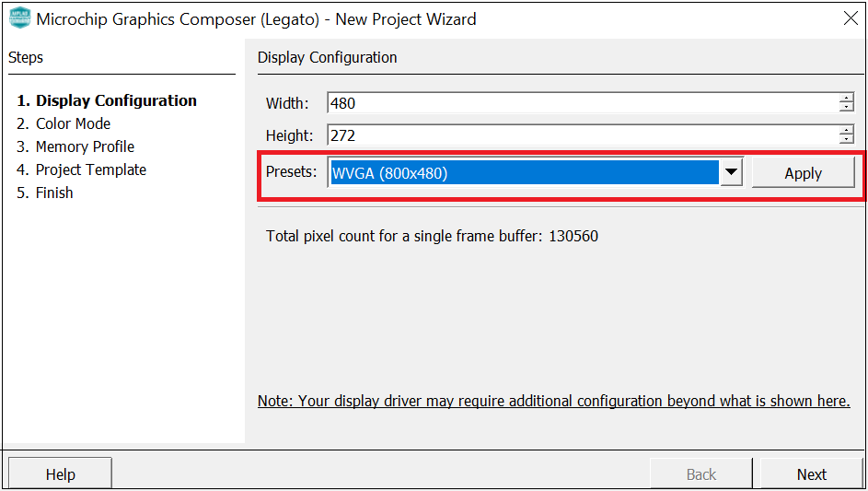Increase Height using the up spinner arrow
Screen dimensions: 868x491
[847, 130]
